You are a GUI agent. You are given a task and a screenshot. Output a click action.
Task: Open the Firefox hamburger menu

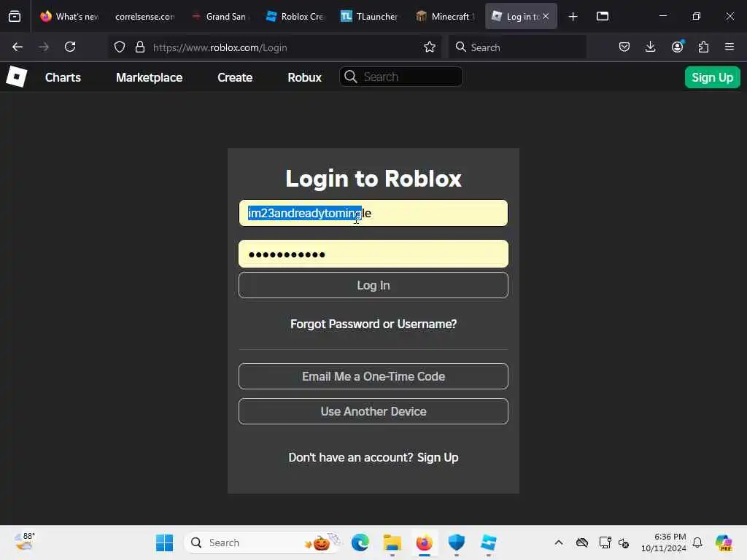pos(729,47)
